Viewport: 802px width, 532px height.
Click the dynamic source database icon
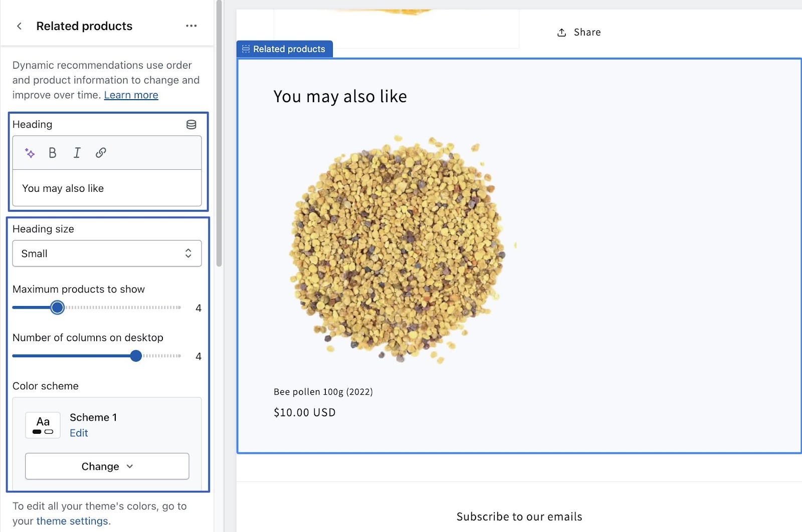pyautogui.click(x=191, y=125)
